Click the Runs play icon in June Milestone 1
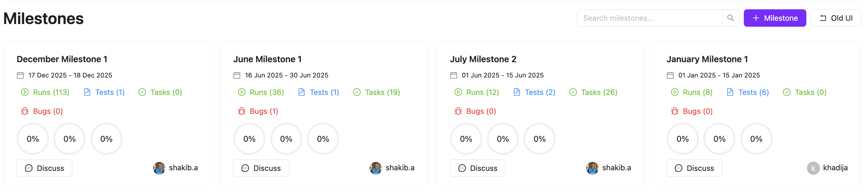The width and height of the screenshot is (868, 194). click(242, 92)
